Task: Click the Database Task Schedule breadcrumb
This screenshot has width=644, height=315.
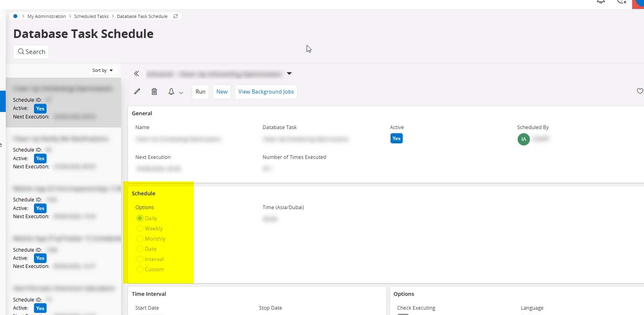Action: pos(142,16)
